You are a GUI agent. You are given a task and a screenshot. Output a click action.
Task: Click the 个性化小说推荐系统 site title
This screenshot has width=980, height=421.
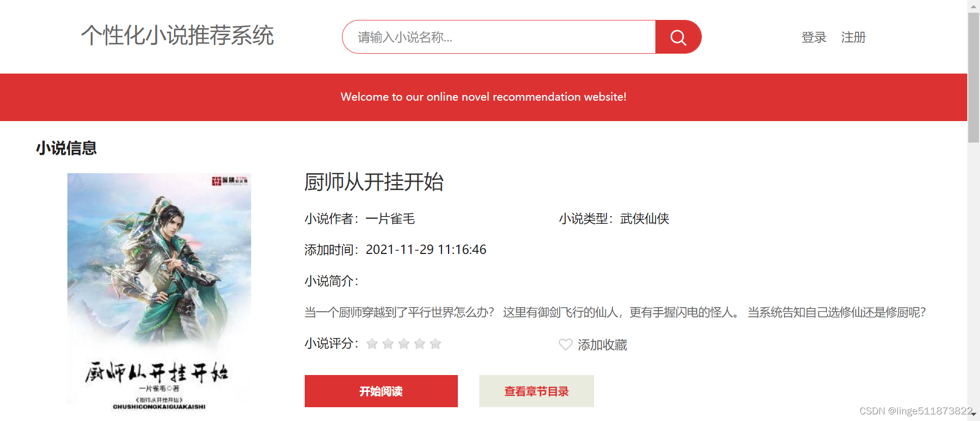click(x=178, y=35)
